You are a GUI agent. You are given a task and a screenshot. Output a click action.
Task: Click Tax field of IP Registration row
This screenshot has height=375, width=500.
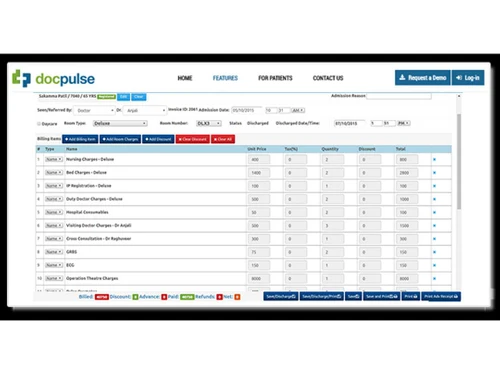pos(296,186)
